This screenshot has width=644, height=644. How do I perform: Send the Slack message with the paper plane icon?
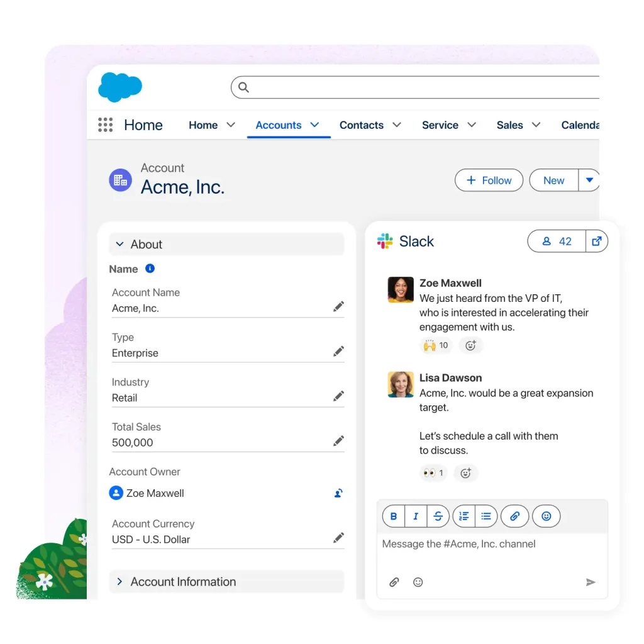(590, 582)
